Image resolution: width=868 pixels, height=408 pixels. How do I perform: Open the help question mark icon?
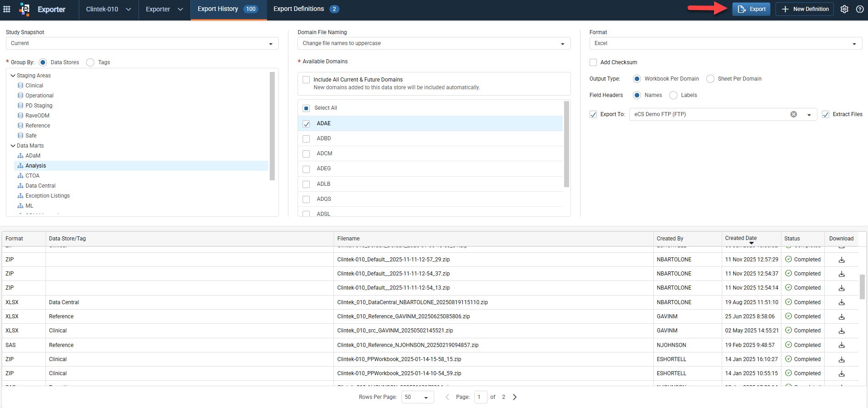860,9
